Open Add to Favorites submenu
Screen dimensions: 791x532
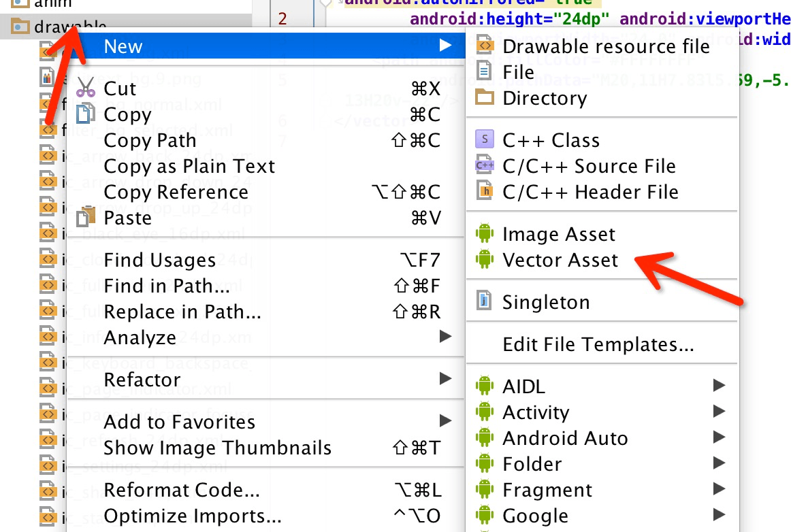point(265,422)
